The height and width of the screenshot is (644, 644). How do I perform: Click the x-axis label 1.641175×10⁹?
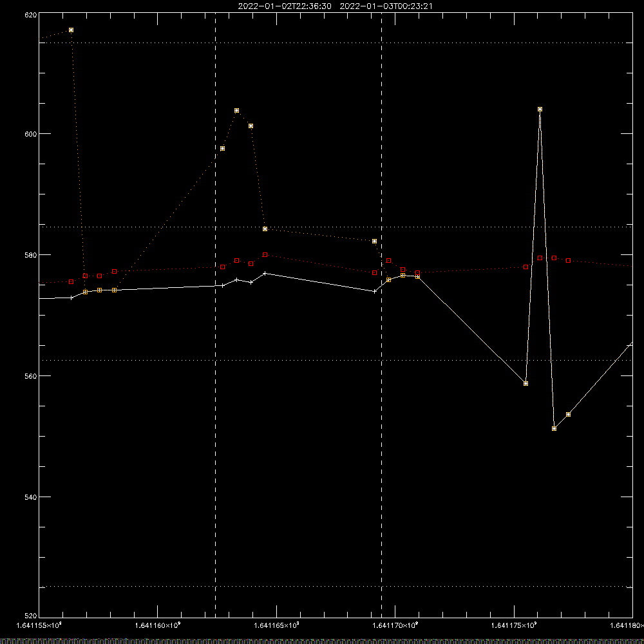click(514, 625)
